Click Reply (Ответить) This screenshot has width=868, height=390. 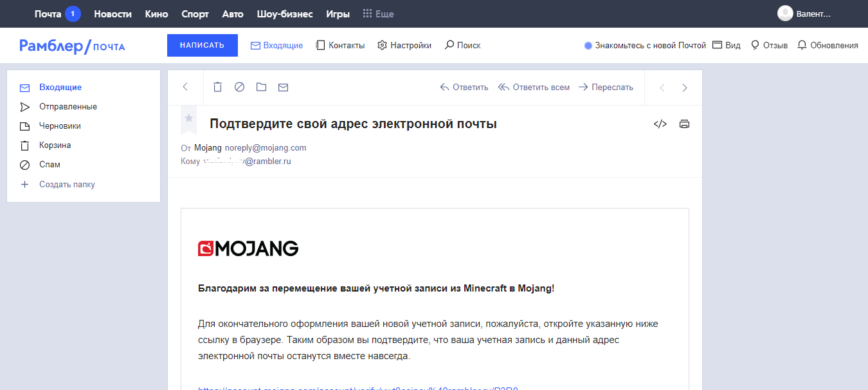point(464,88)
